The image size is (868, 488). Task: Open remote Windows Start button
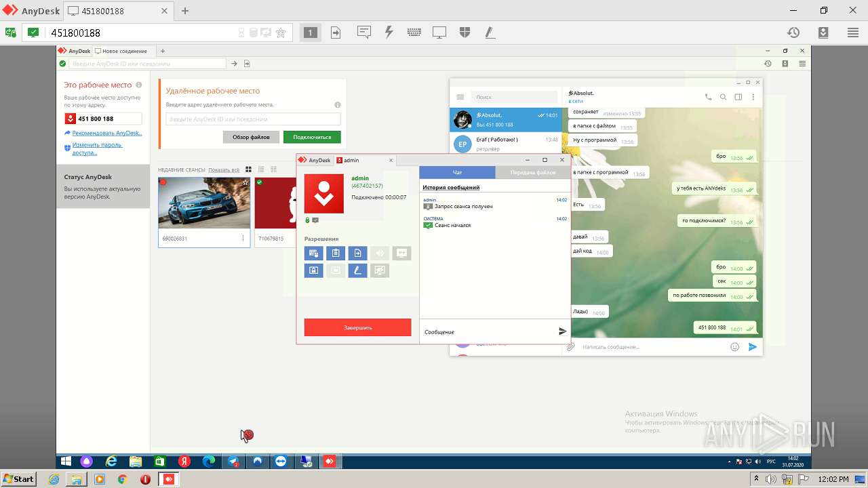click(x=66, y=462)
